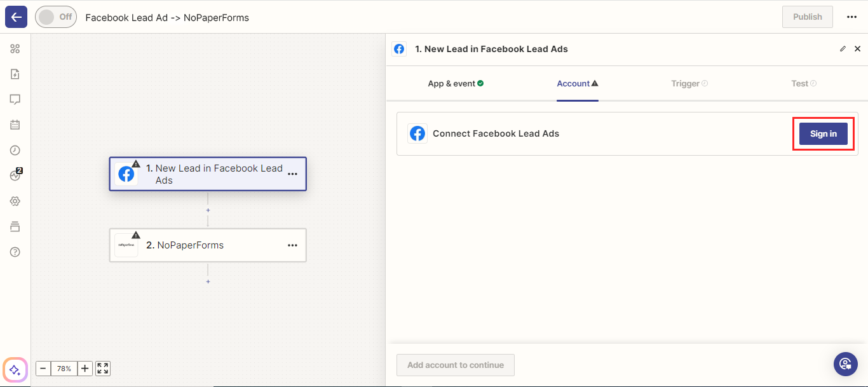Rename the step with the pencil icon
The image size is (868, 387).
843,49
